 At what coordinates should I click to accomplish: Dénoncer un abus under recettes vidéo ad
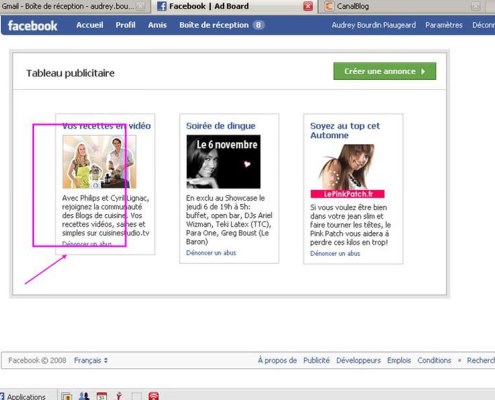point(87,244)
